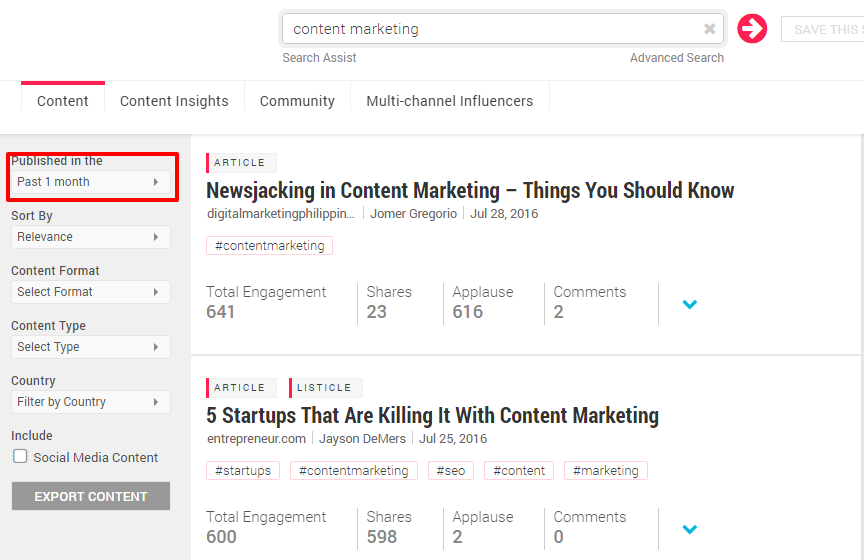Click the Total Engagement 600 value
864x560 pixels.
[222, 537]
